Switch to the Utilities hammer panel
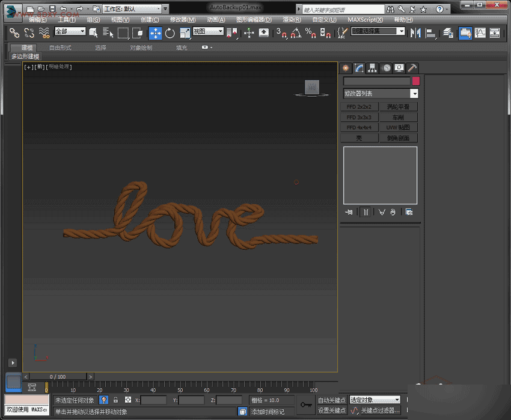 412,68
